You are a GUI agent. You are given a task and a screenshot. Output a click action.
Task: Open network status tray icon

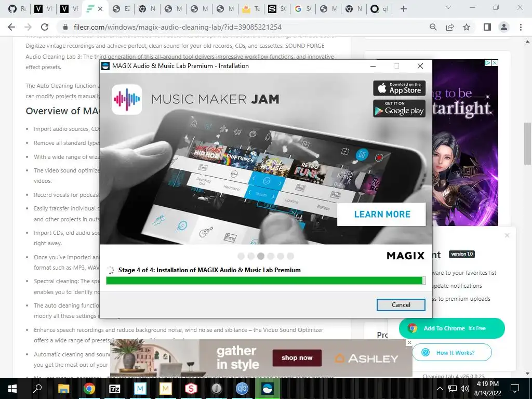pyautogui.click(x=453, y=389)
